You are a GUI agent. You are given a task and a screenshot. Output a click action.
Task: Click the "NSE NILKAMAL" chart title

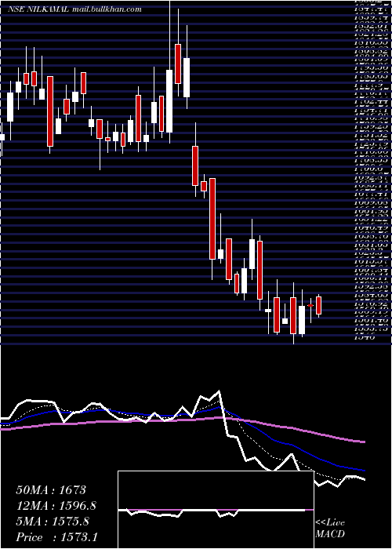[x=38, y=9]
